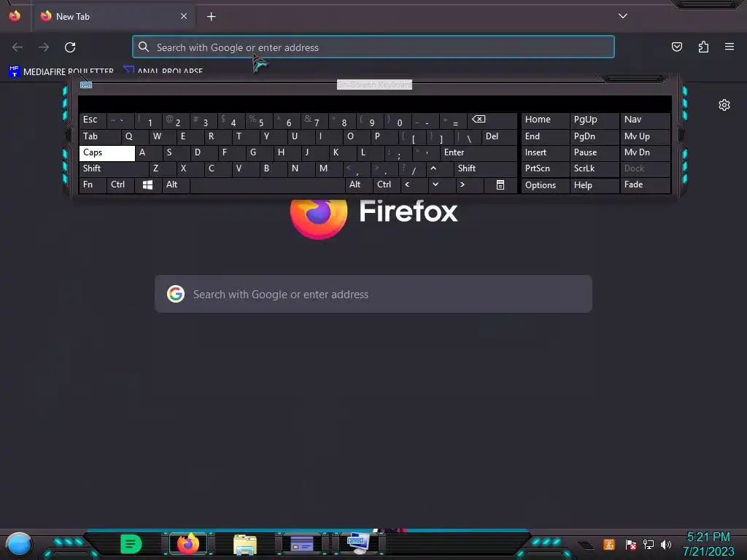Toggle the left Alt key

176,184
